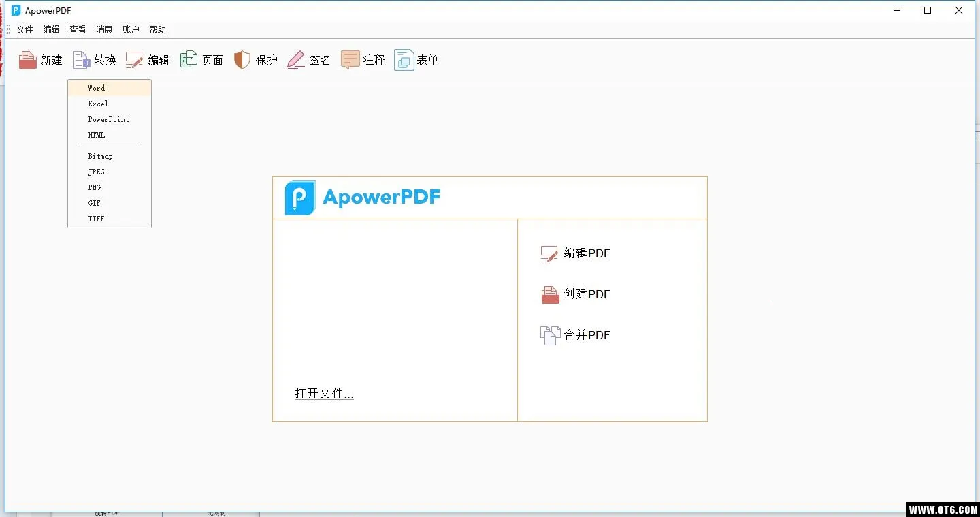Click the 保护 (Protect) shield icon

point(255,60)
